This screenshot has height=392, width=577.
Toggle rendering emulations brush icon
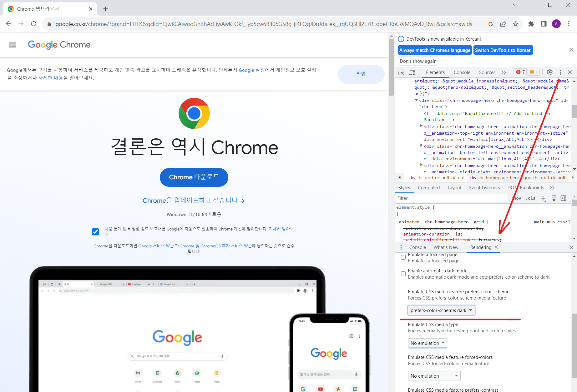point(554,198)
